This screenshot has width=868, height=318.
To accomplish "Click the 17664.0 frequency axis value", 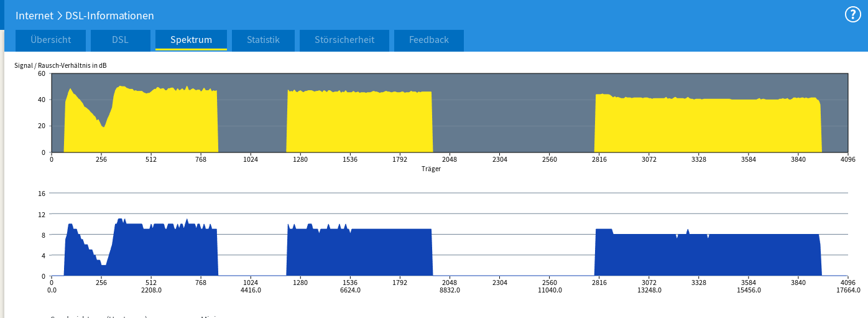I will tap(848, 290).
